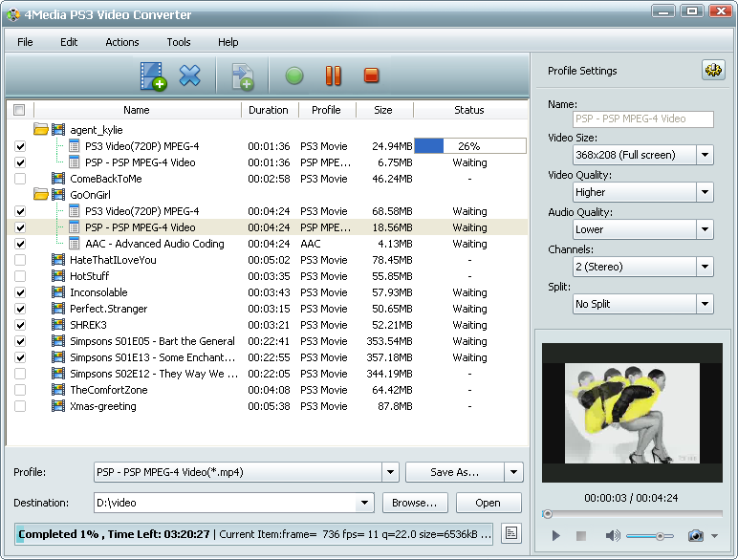Check the HateThatILoveYou checkbox

(x=20, y=260)
